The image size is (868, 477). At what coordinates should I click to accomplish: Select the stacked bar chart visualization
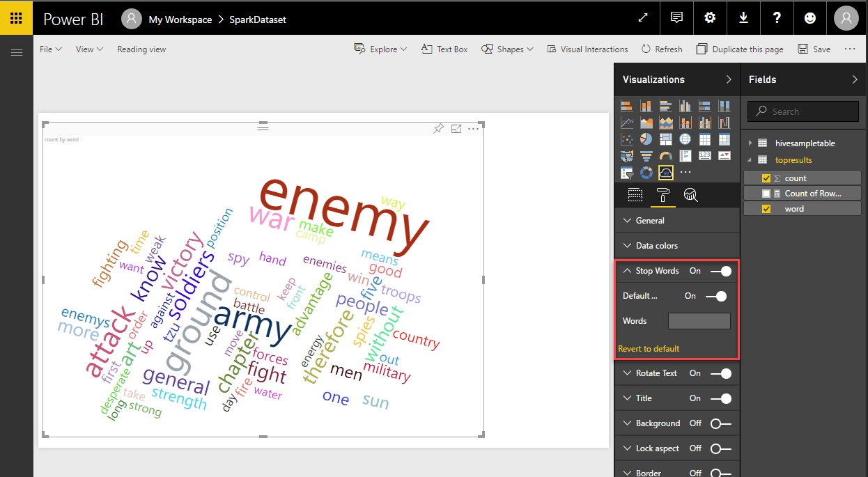[x=627, y=105]
